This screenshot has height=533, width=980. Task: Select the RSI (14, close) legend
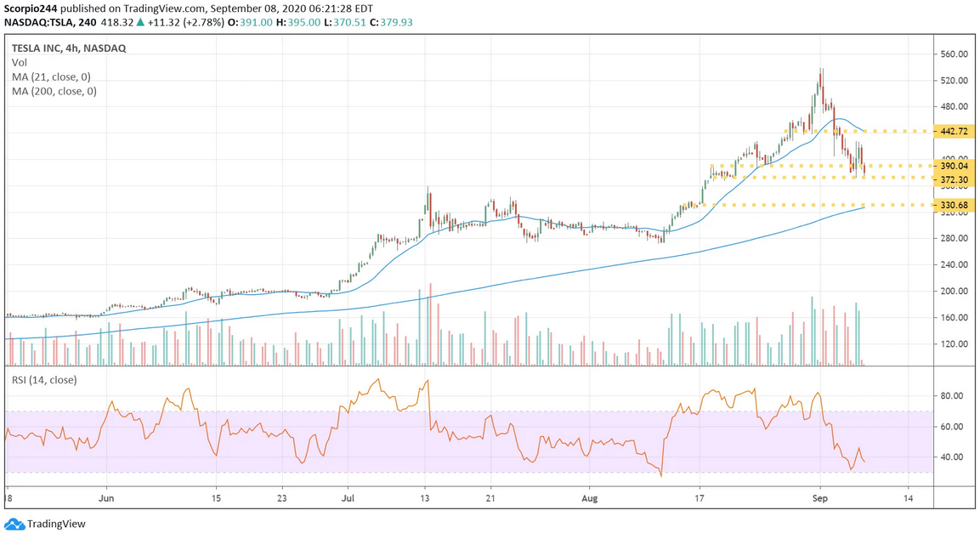[44, 380]
